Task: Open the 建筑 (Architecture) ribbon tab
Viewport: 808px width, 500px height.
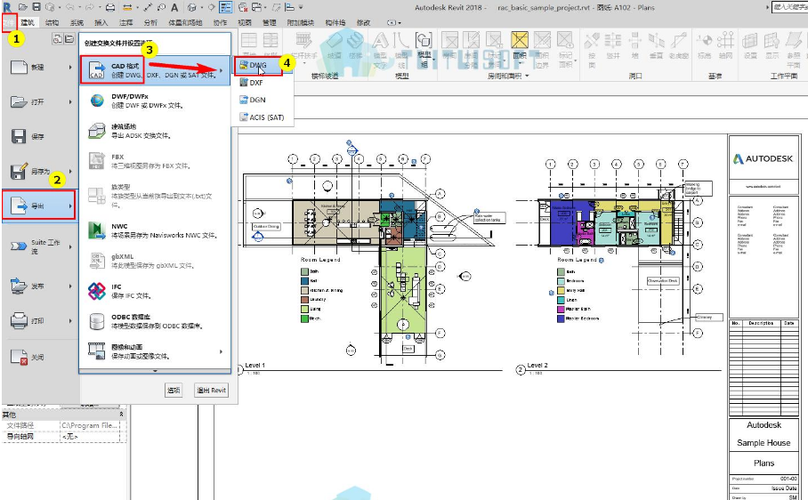Action: point(29,21)
